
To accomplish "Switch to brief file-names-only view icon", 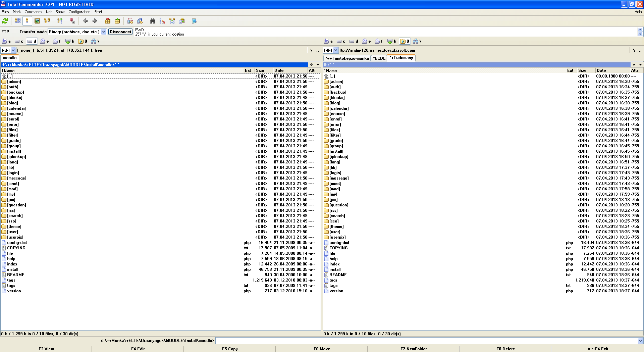I will coord(18,21).
